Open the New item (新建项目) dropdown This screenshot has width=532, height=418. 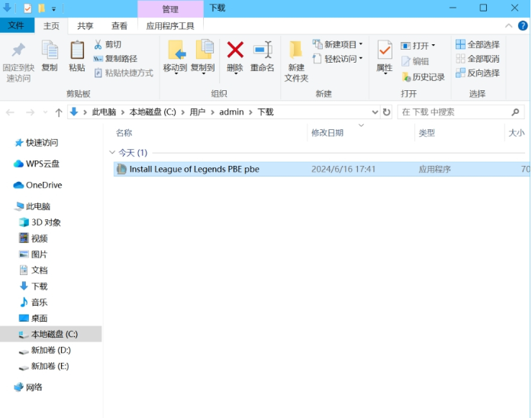(x=337, y=44)
